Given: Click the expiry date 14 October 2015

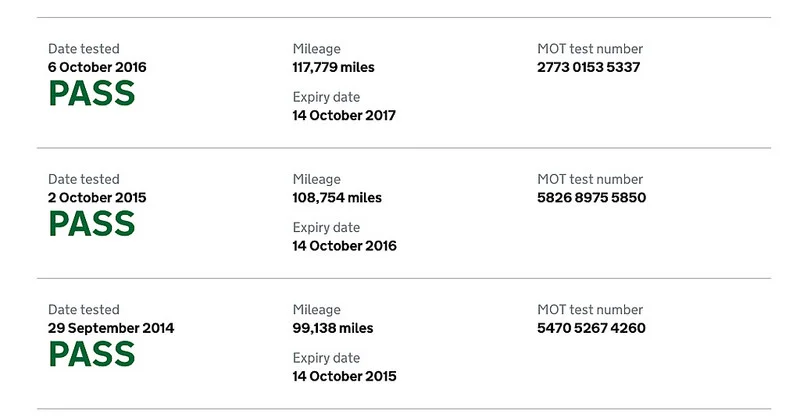Looking at the screenshot, I should tap(344, 376).
